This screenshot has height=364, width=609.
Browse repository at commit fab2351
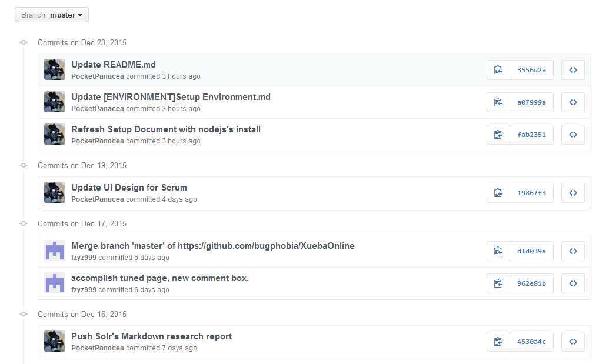tap(573, 135)
